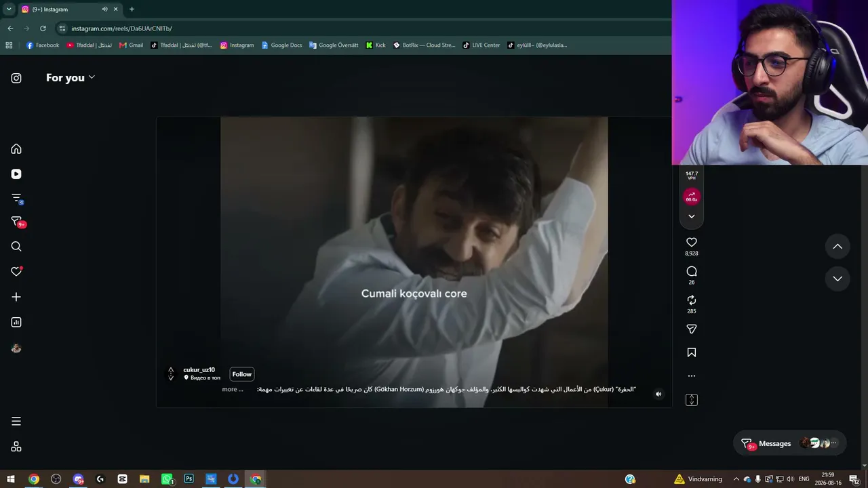Open WhatsApp from the taskbar
This screenshot has height=488, width=868.
[x=167, y=479]
